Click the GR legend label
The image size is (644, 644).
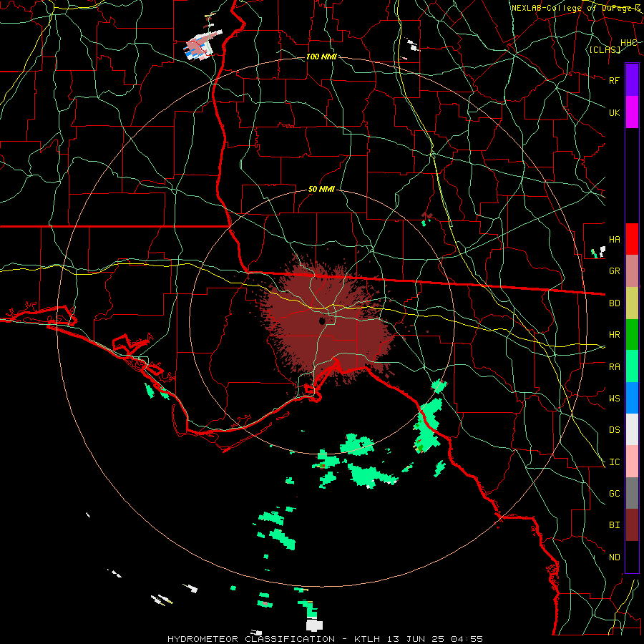[614, 271]
